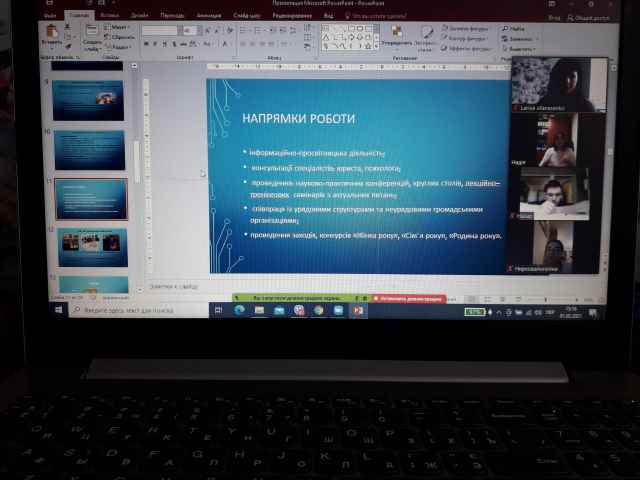The height and width of the screenshot is (480, 640).
Task: Click the Paste (Вставить) clipboard icon
Action: click(52, 31)
